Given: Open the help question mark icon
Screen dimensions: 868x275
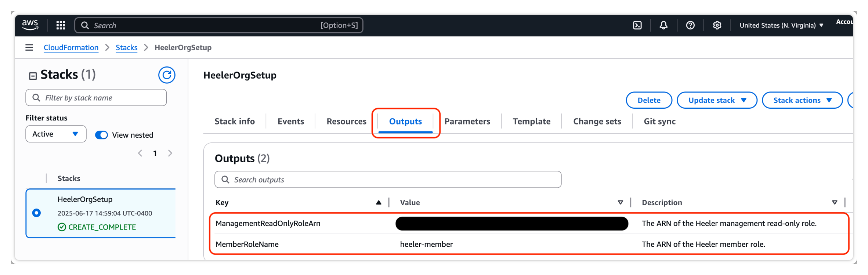Looking at the screenshot, I should click(x=690, y=25).
